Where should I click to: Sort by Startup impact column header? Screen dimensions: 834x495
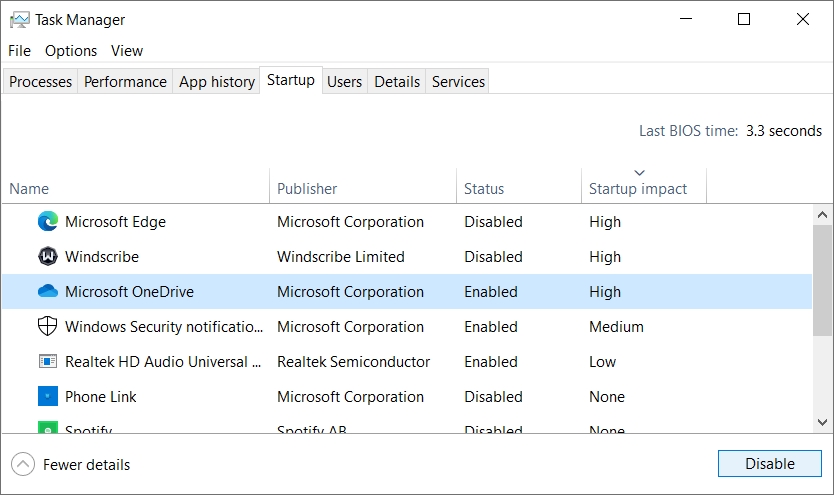tap(644, 186)
